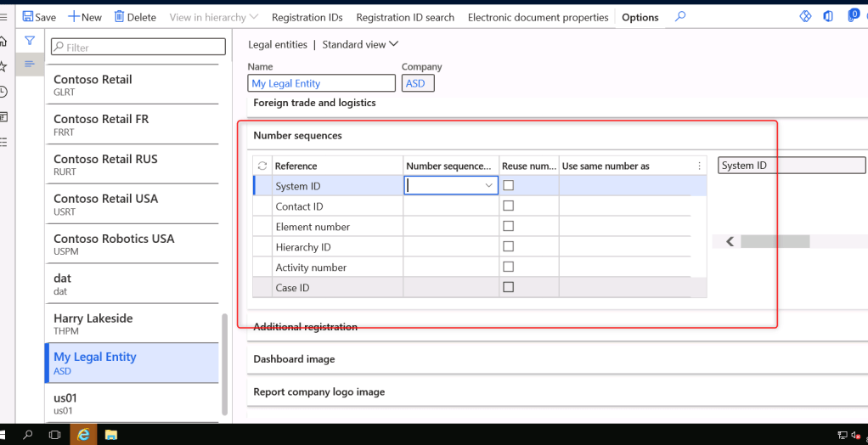Open the Options tab
868x445 pixels.
[640, 17]
